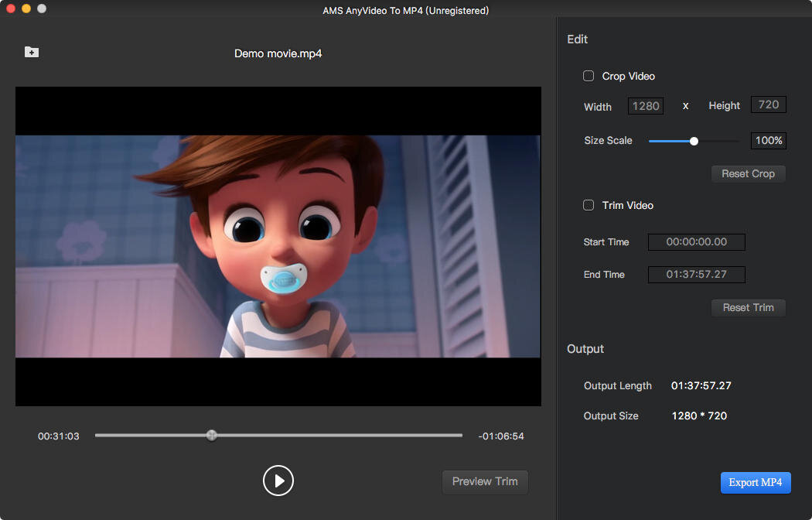Export the video with Export MP4

[x=756, y=483]
